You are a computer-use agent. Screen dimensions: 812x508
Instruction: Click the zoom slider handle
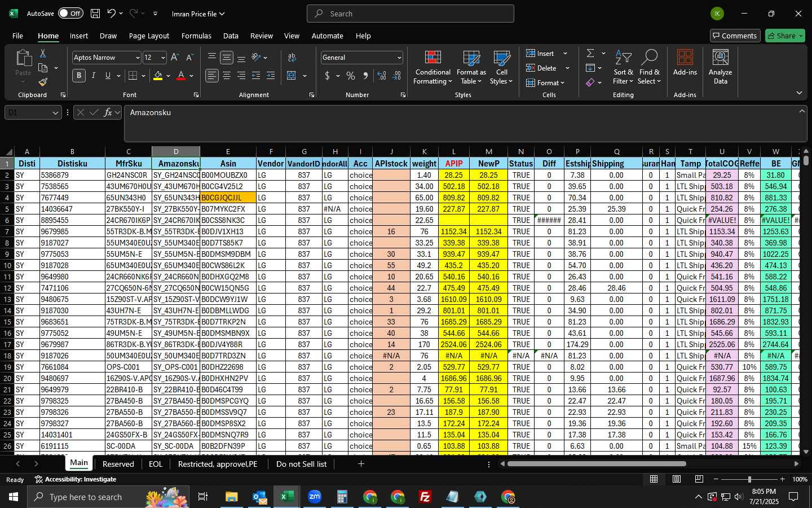point(749,479)
